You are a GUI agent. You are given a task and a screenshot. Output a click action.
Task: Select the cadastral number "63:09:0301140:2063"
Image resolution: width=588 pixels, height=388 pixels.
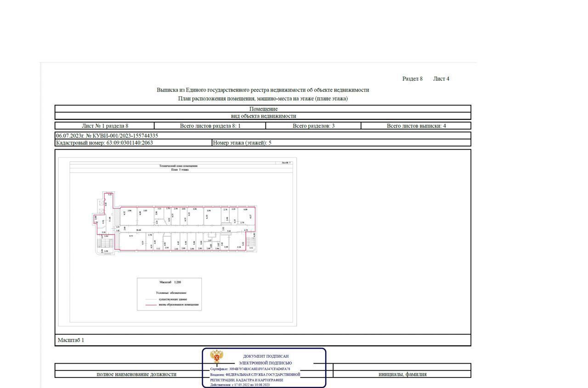pyautogui.click(x=130, y=143)
